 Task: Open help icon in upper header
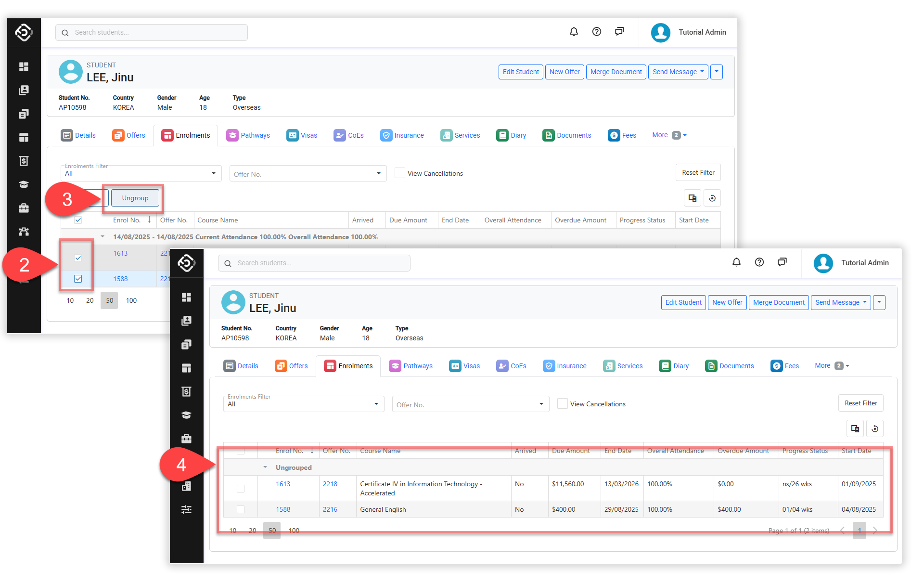[x=597, y=32]
